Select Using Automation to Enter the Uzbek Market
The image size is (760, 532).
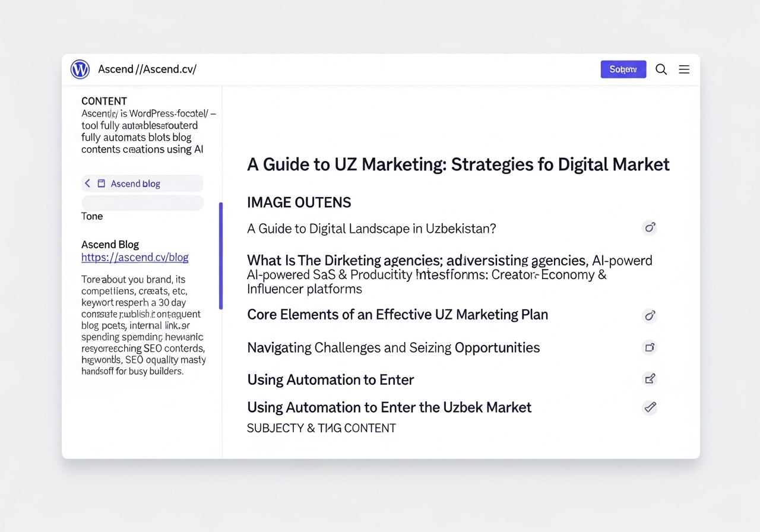[x=389, y=407]
